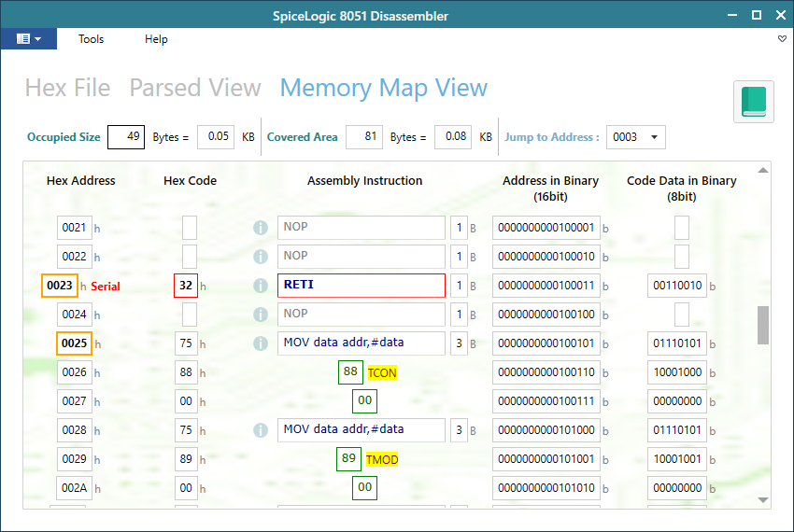The width and height of the screenshot is (794, 532).
Task: Minimize the SpiceLogic Disassembler window
Action: point(731,15)
